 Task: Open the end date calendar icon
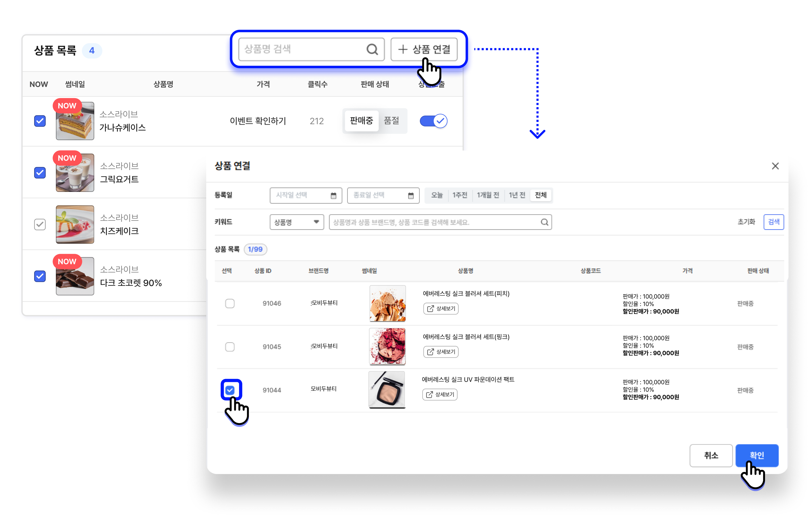411,196
